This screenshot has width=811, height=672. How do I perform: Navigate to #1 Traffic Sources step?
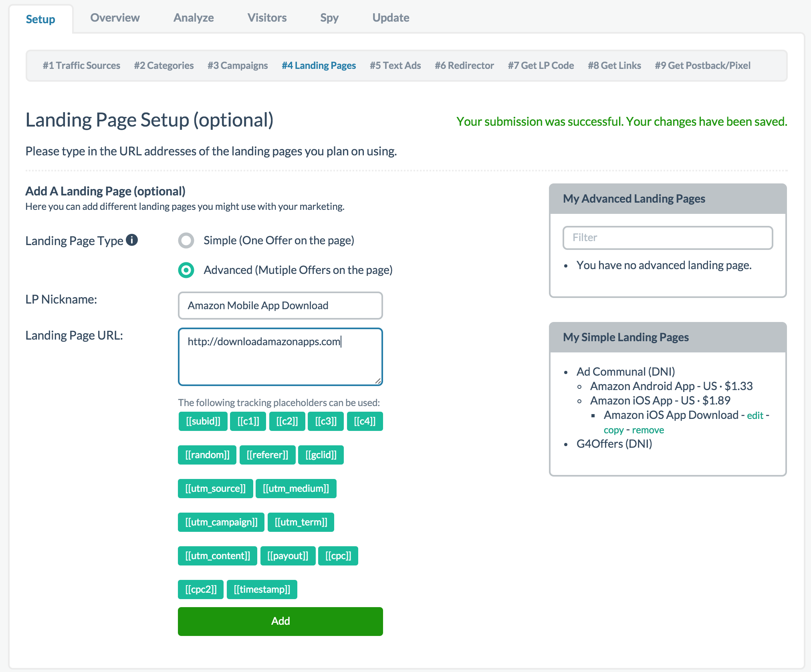81,65
